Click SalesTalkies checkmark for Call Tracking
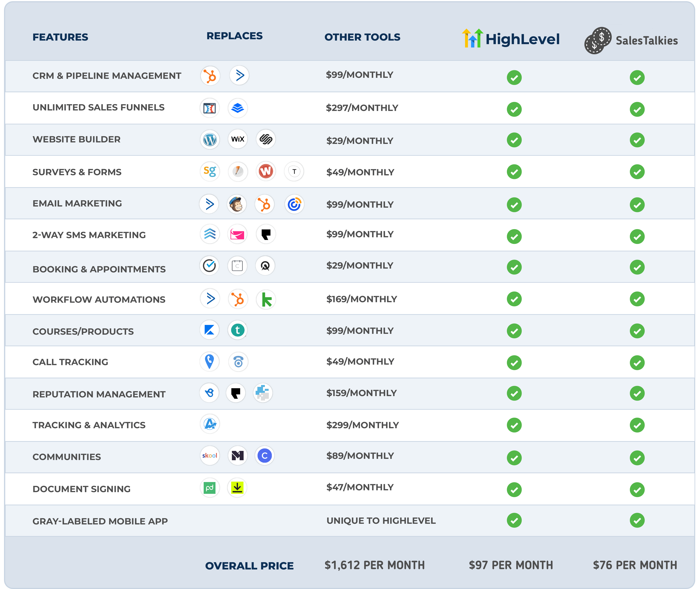This screenshot has height=589, width=700. 637,363
